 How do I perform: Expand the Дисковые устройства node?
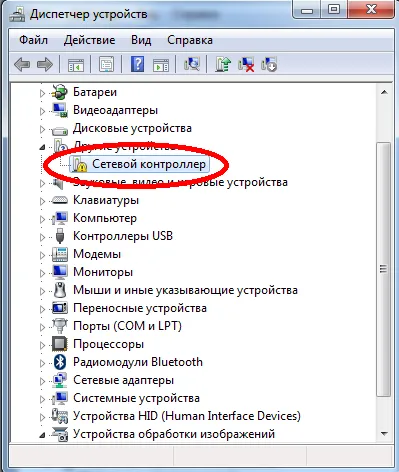pos(42,129)
